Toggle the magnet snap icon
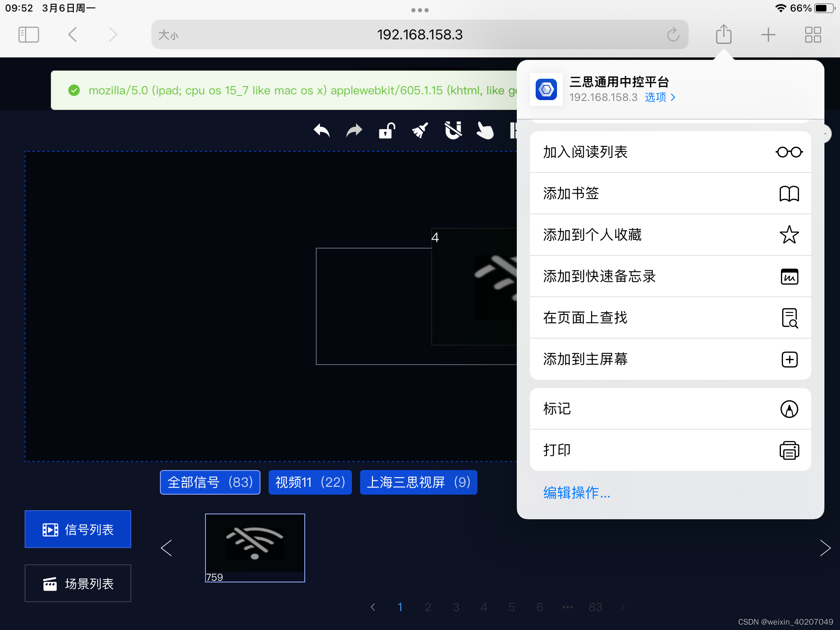 pos(453,131)
